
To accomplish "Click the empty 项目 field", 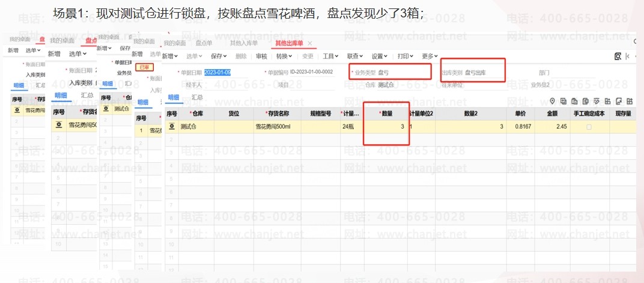I will [312, 85].
